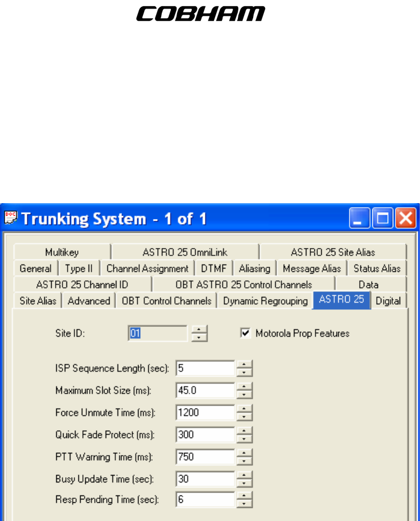420x521 pixels.
Task: Decrease ISP Sequence Length value
Action: (244, 372)
